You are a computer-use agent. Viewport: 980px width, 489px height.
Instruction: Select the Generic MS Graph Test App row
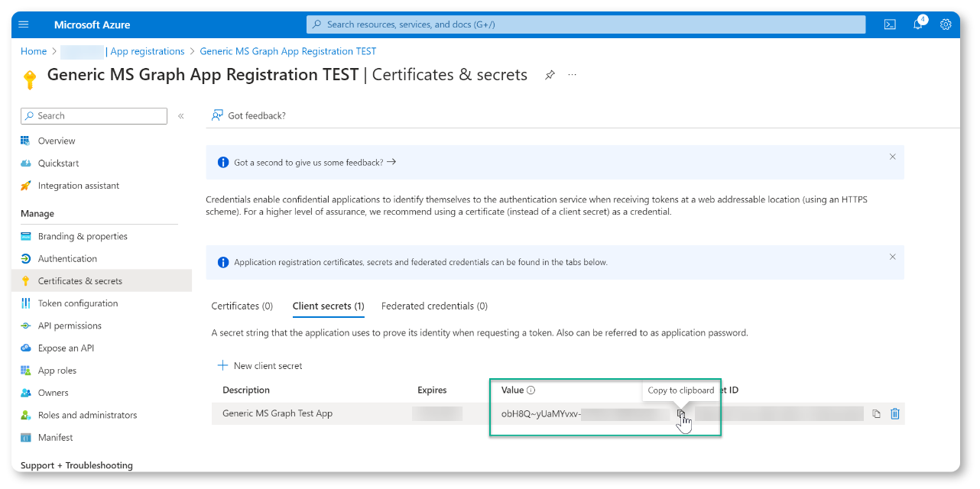(x=558, y=413)
